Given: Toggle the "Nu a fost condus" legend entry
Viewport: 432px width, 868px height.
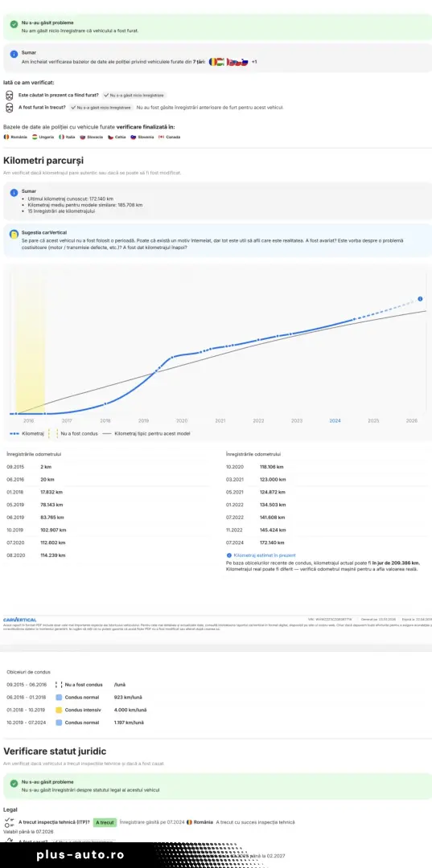Looking at the screenshot, I should tap(73, 433).
